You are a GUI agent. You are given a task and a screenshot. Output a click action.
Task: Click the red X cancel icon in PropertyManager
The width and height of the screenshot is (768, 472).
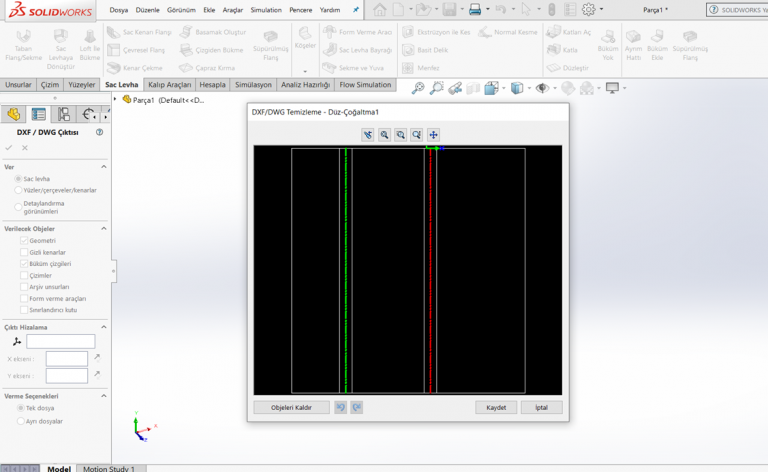click(25, 148)
